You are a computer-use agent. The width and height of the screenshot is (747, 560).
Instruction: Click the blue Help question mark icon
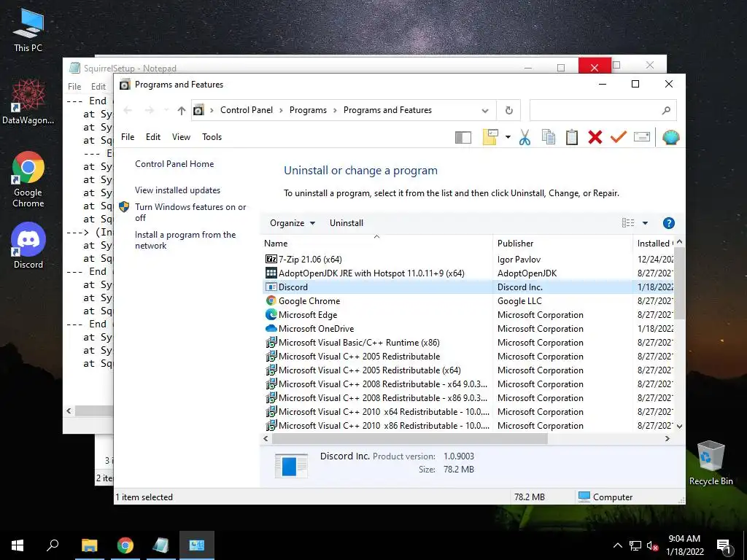click(668, 223)
